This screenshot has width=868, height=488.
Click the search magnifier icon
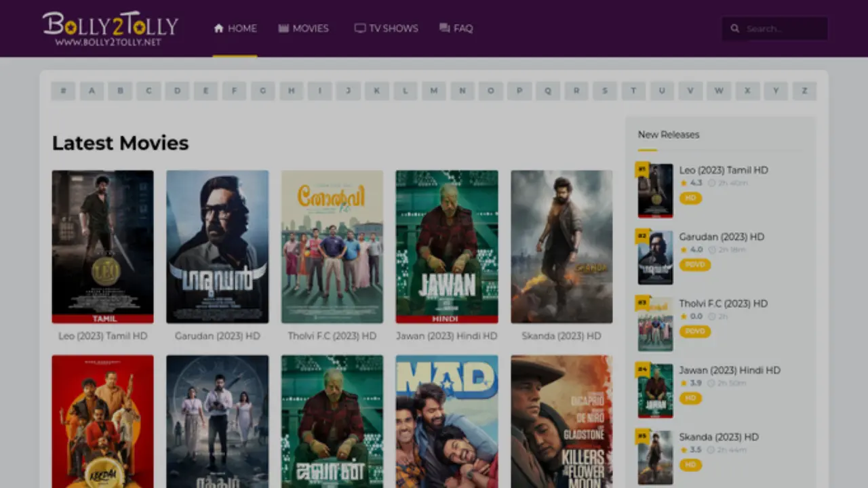[735, 28]
